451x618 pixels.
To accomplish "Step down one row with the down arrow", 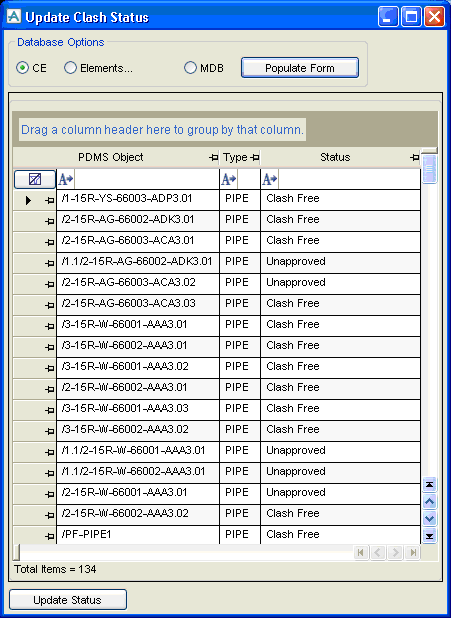I will pyautogui.click(x=430, y=518).
